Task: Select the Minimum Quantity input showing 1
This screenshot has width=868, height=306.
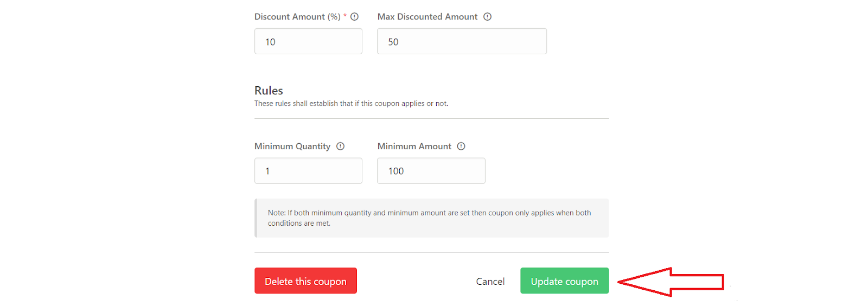Action: (308, 171)
